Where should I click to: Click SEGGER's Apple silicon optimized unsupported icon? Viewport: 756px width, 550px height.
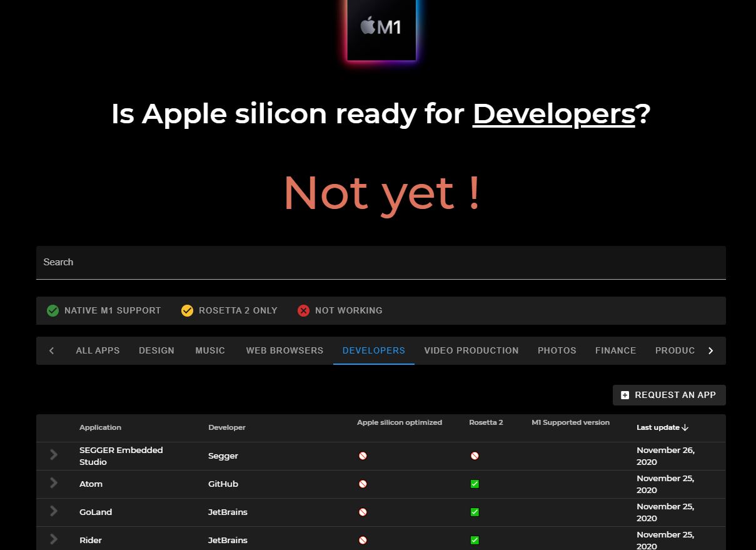(x=363, y=456)
